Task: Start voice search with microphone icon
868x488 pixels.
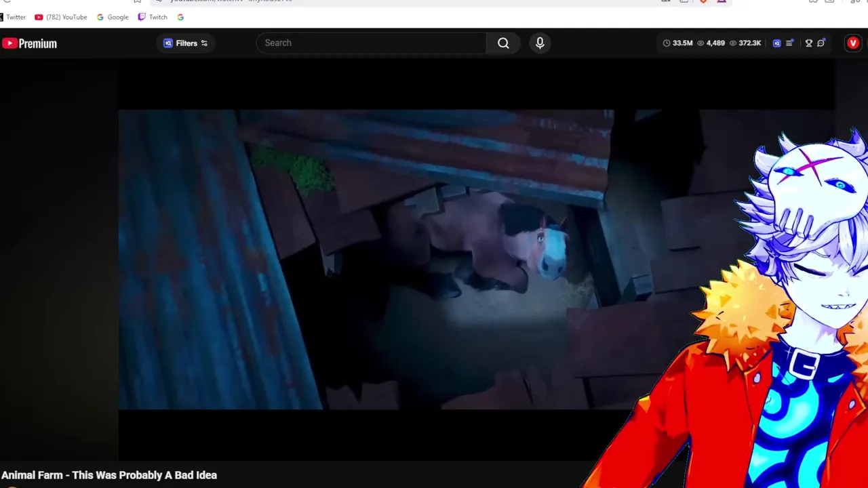Action: (x=540, y=43)
